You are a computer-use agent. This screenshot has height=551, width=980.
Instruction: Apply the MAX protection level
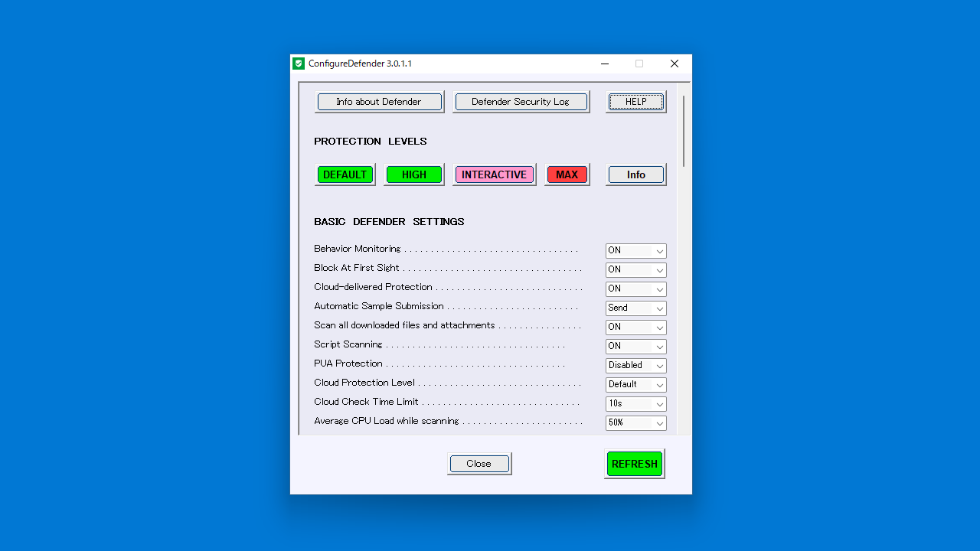(x=567, y=174)
